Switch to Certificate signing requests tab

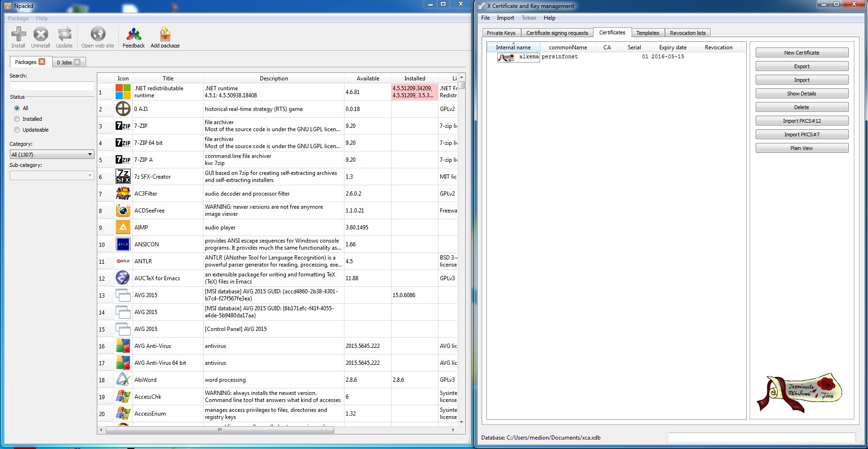point(557,33)
